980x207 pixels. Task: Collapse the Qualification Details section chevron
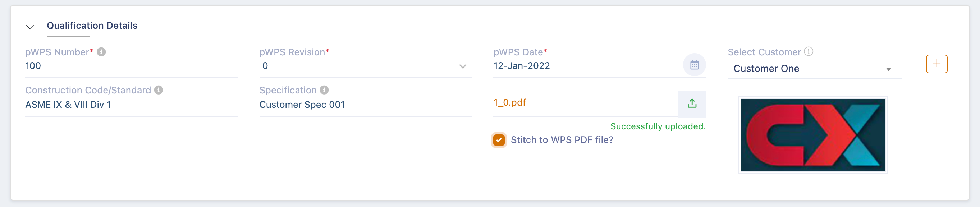click(30, 27)
